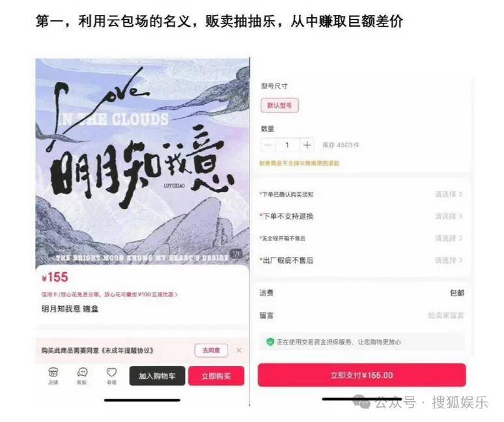Image resolution: width=504 pixels, height=422 pixels.
Task: Expand the 无全程开箱不售后 selection row
Action: click(x=361, y=238)
